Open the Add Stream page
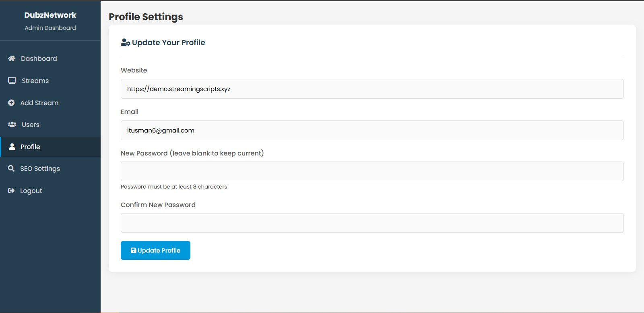Viewport: 644px width, 313px height. 39,103
